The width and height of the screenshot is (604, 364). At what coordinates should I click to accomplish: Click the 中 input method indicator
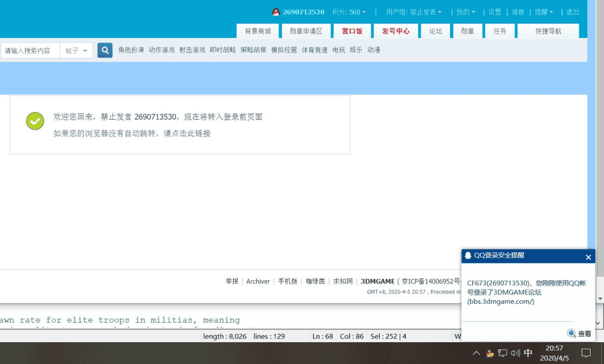coord(527,353)
